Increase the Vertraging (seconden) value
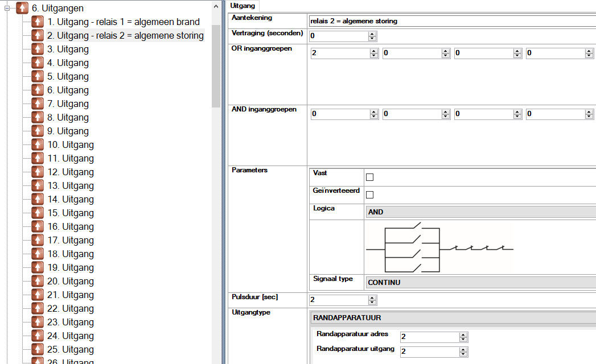596x364 pixels. 372,34
